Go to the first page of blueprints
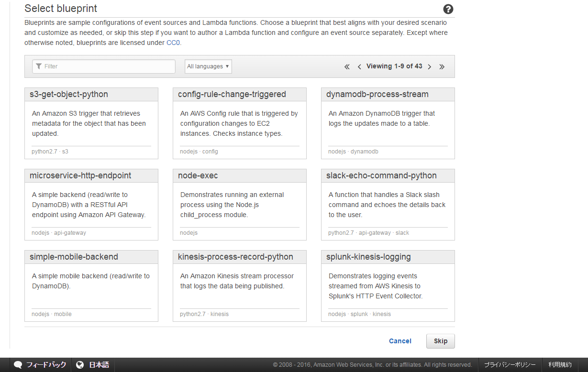 [x=347, y=67]
